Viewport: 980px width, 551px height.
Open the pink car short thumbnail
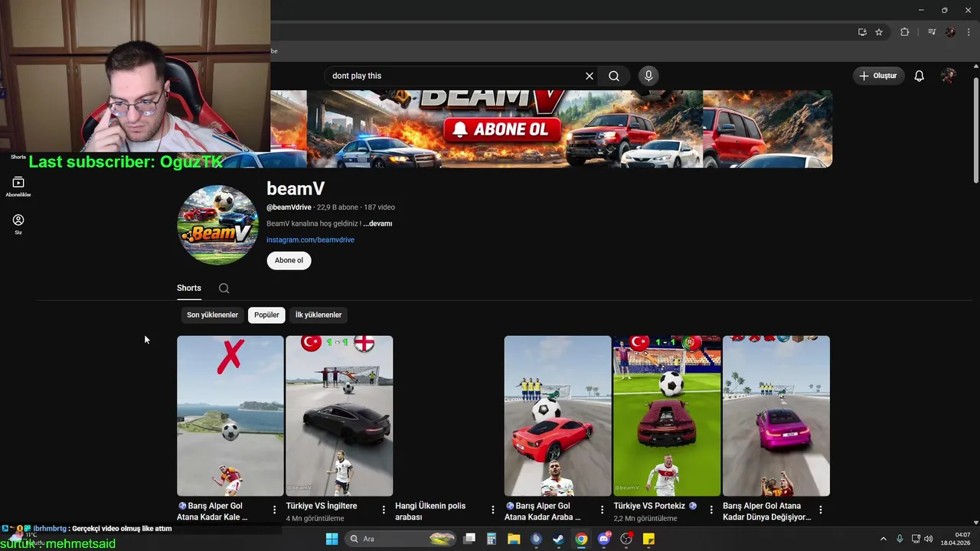(776, 416)
